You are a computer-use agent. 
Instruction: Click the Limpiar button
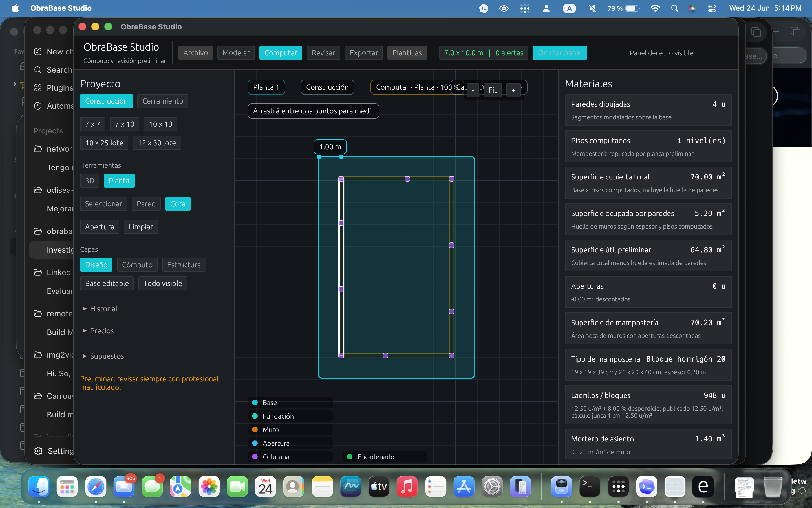tap(141, 227)
